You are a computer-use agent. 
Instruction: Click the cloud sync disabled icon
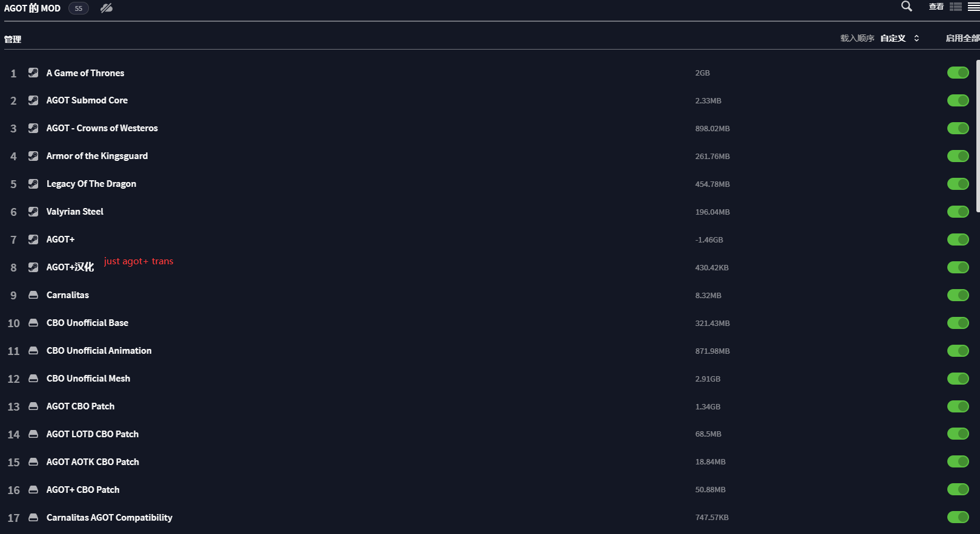point(107,8)
